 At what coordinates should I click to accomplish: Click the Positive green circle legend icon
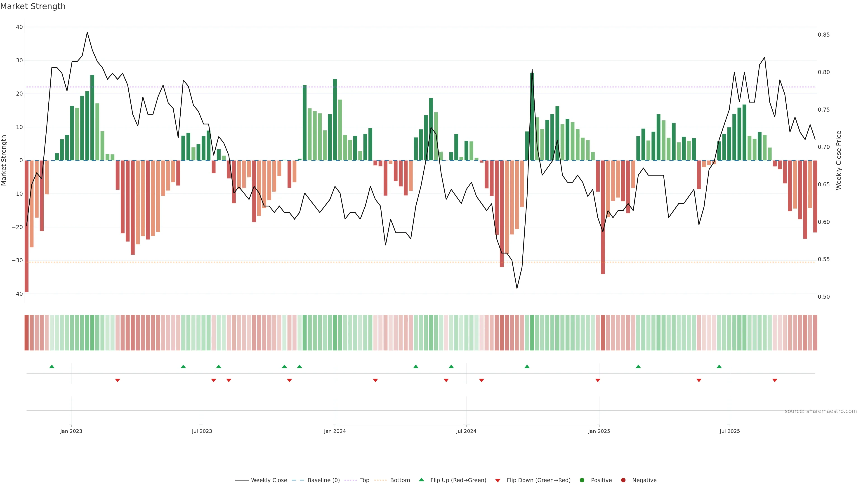[582, 480]
